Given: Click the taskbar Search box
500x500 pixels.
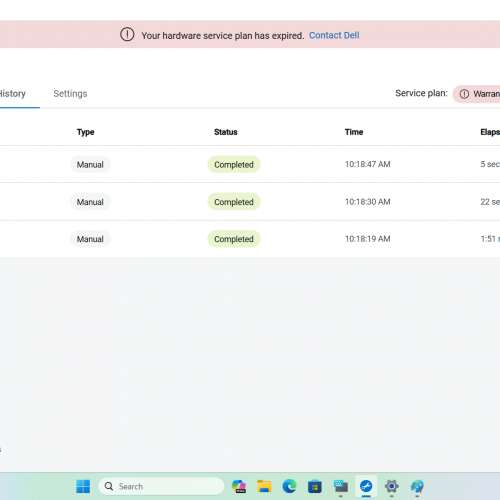Looking at the screenshot, I should [161, 487].
